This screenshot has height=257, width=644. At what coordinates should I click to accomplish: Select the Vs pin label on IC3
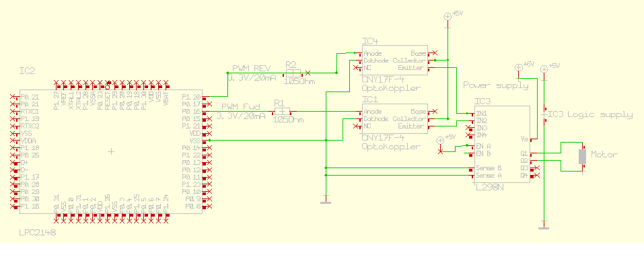tap(524, 139)
